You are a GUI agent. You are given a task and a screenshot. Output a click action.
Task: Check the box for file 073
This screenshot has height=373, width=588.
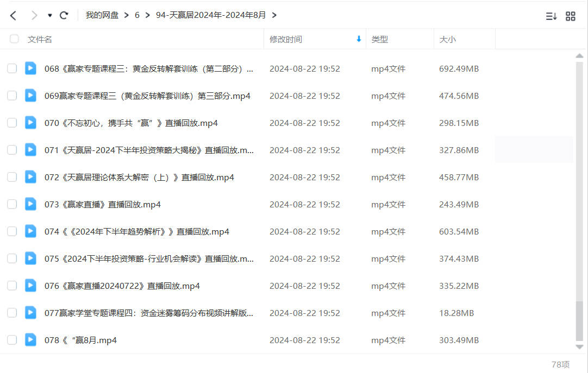12,204
